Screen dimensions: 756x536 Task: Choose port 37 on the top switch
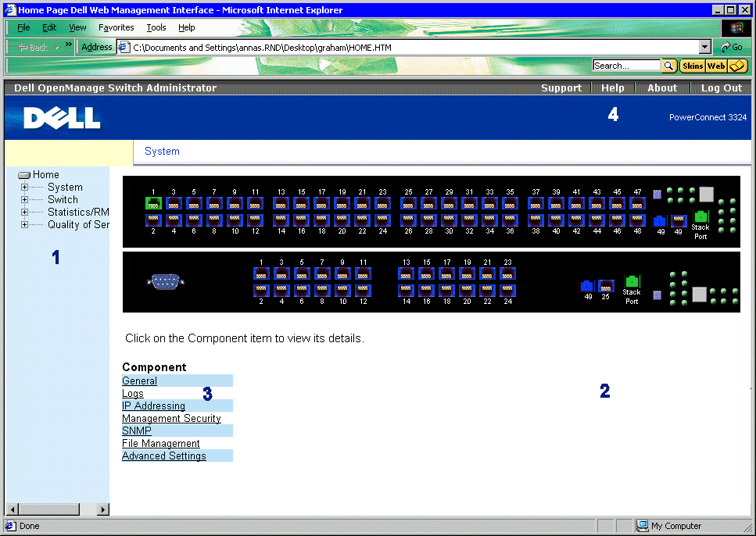coord(536,203)
